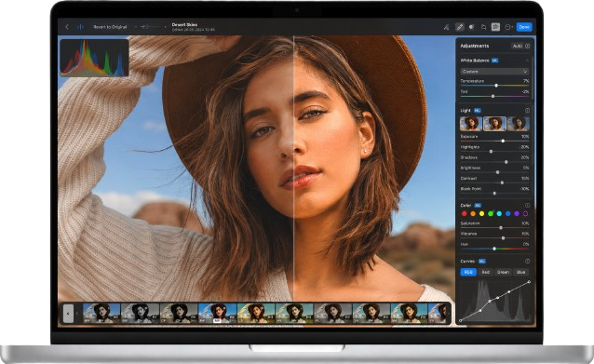Viewport: 594px width, 364px height.
Task: Open the Selective adjustments mask icon
Action: [x=471, y=27]
